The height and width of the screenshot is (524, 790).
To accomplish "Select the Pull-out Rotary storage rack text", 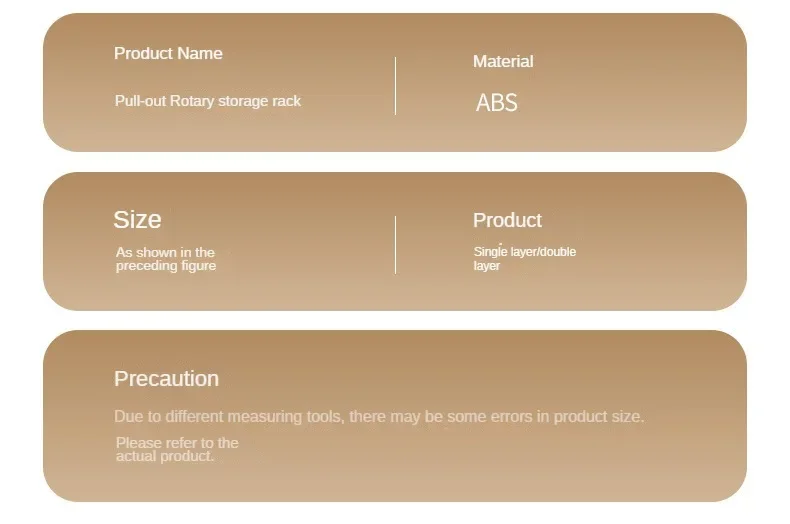I will 208,101.
